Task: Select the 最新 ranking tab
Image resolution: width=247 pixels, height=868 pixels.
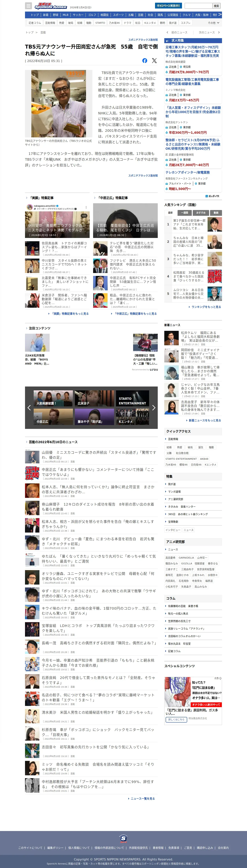Action: [x=171, y=213]
